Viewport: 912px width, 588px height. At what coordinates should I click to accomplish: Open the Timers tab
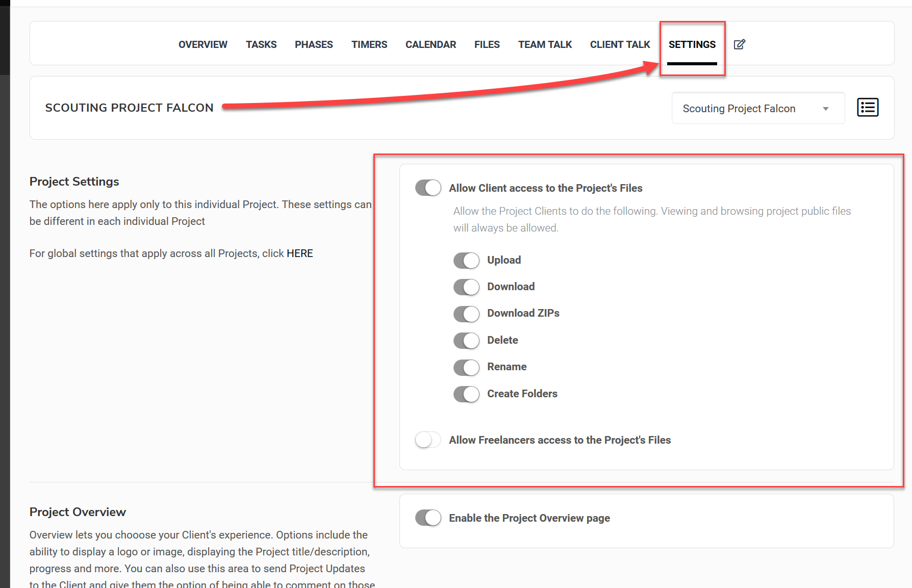tap(369, 44)
